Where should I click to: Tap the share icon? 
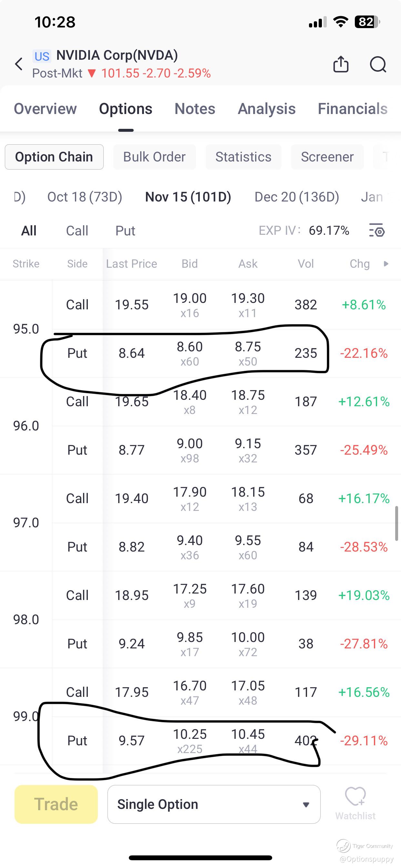[x=341, y=64]
